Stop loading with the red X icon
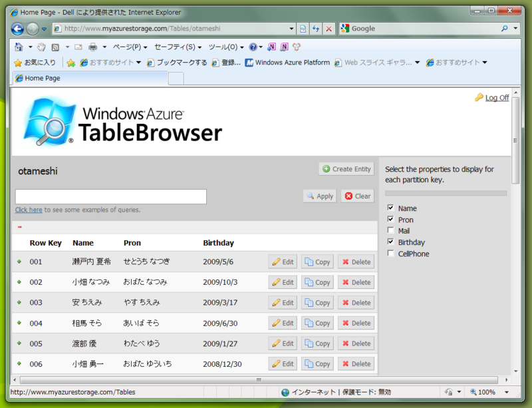Viewport: 532px width, 408px height. 329,29
